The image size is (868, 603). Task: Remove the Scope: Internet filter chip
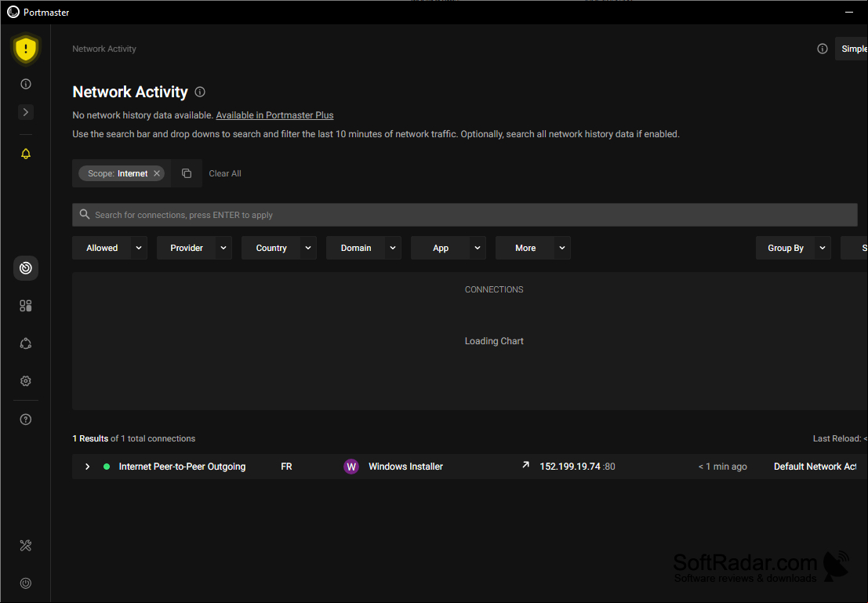tap(157, 173)
